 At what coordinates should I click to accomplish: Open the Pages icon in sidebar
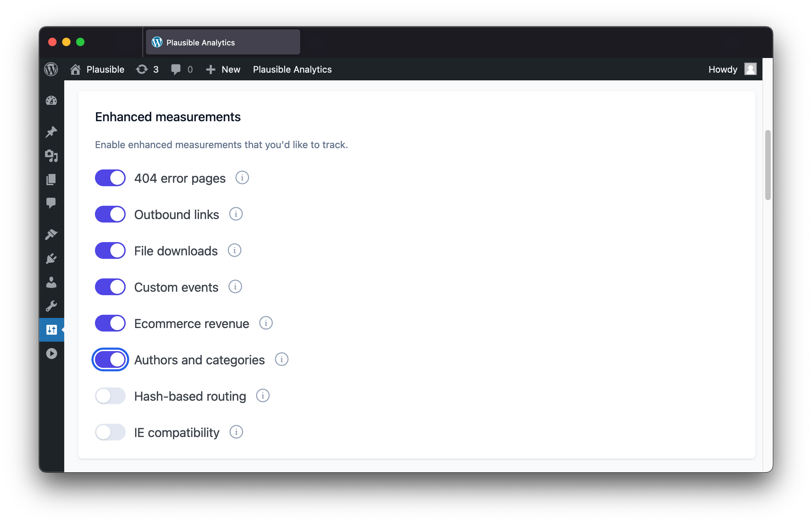(51, 180)
